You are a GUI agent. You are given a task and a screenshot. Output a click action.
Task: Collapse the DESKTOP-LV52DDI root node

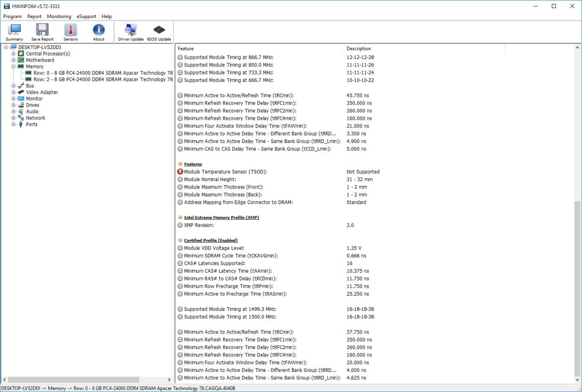[6, 47]
